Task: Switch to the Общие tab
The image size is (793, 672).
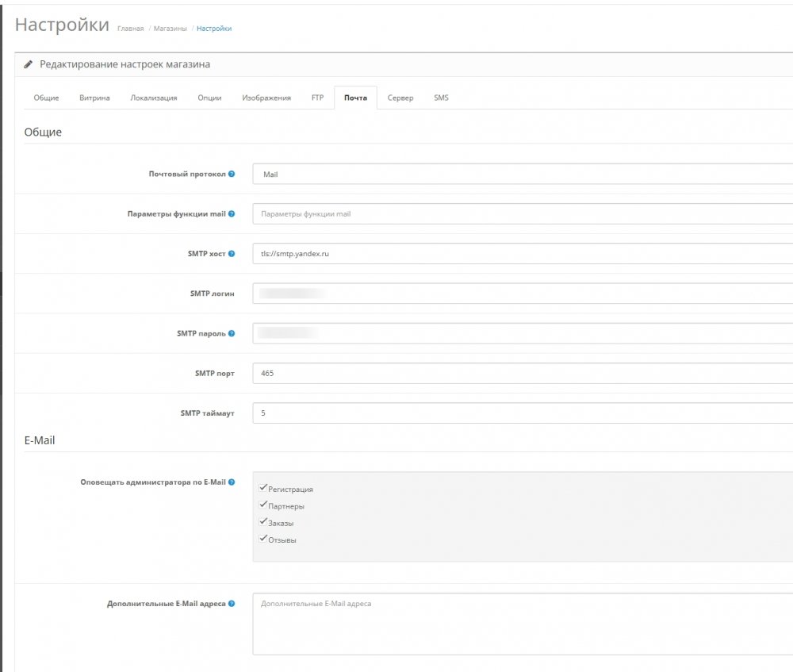Action: (46, 98)
